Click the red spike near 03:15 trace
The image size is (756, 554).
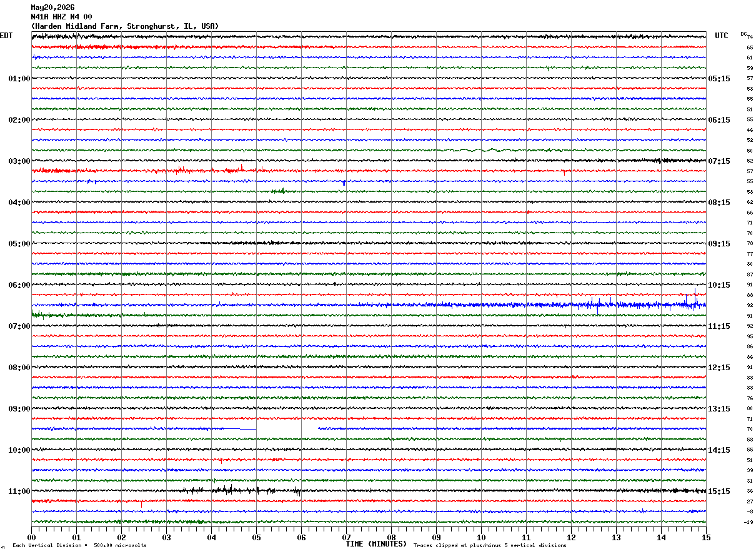242,167
